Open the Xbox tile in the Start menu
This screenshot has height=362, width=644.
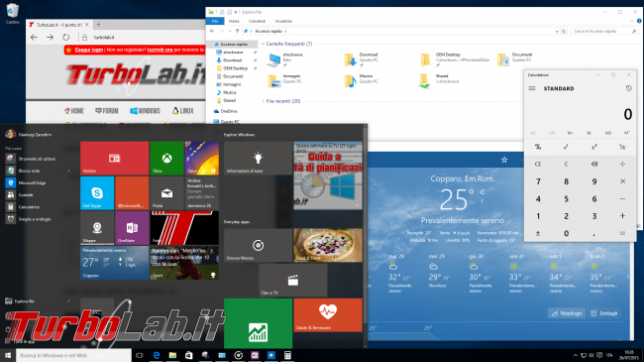click(166, 159)
